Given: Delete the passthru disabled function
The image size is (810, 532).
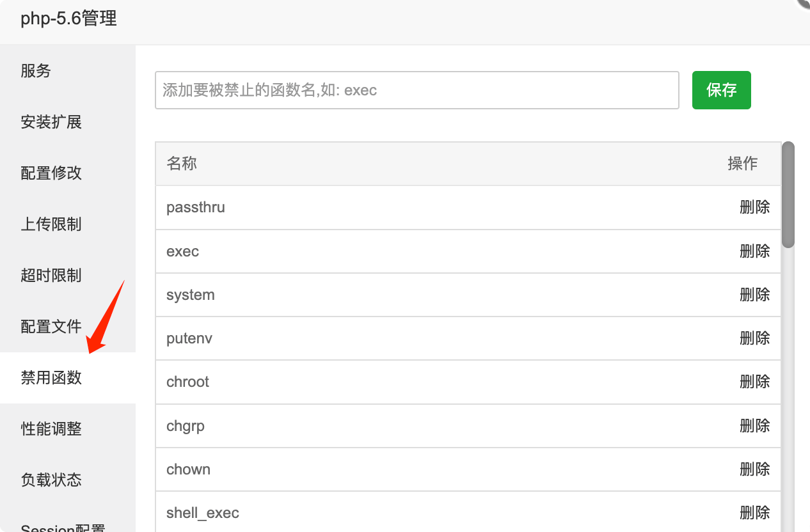Looking at the screenshot, I should (754, 208).
